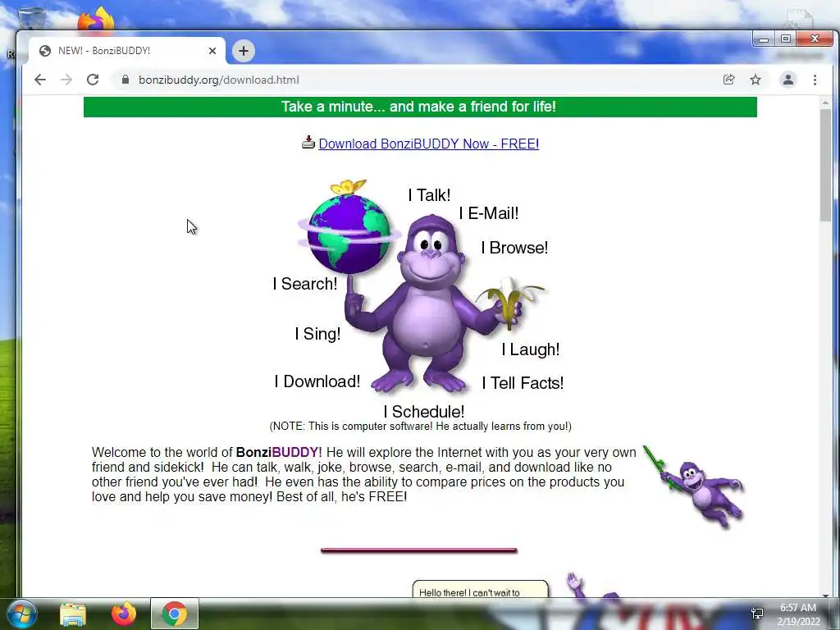Screen dimensions: 840x630
Task: Click the Download BonziBUDDY Now - FREE! link
Action: (x=428, y=144)
